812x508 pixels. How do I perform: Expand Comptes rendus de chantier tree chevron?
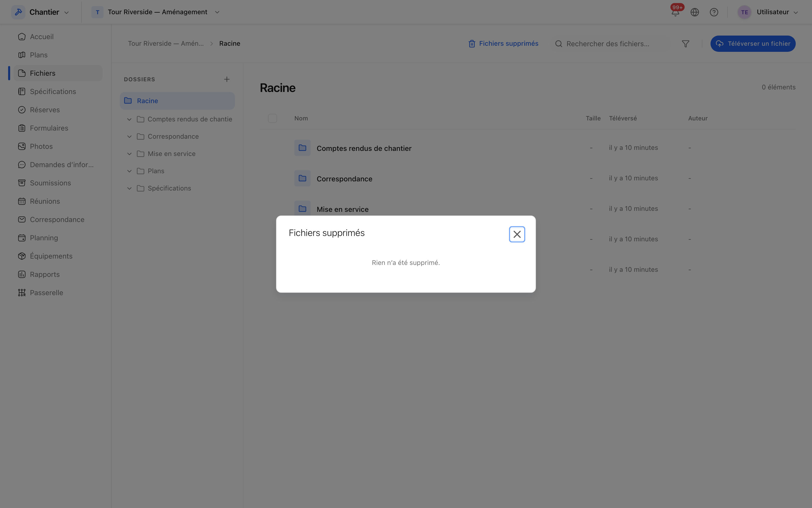(129, 119)
